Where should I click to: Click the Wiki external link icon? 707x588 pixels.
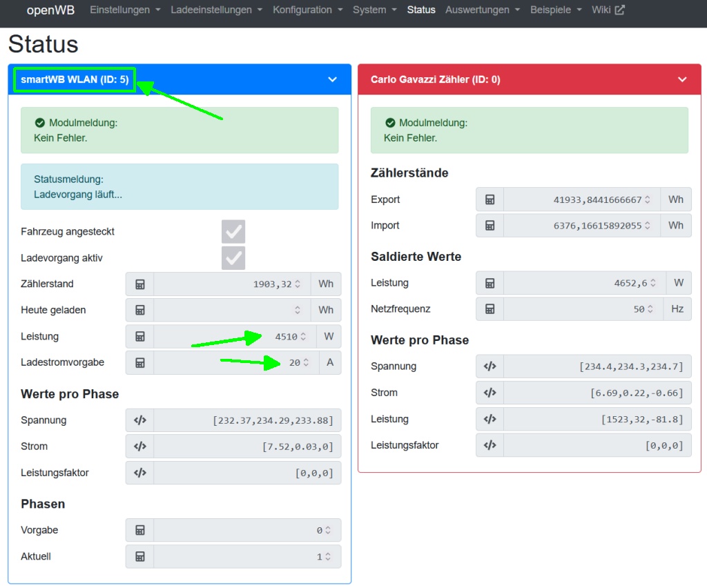[619, 10]
